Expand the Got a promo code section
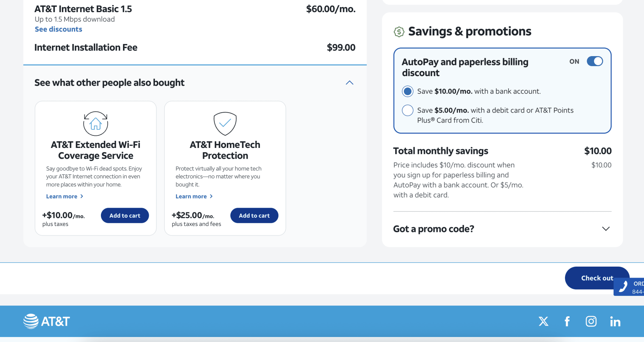This screenshot has width=644, height=342. pos(605,229)
